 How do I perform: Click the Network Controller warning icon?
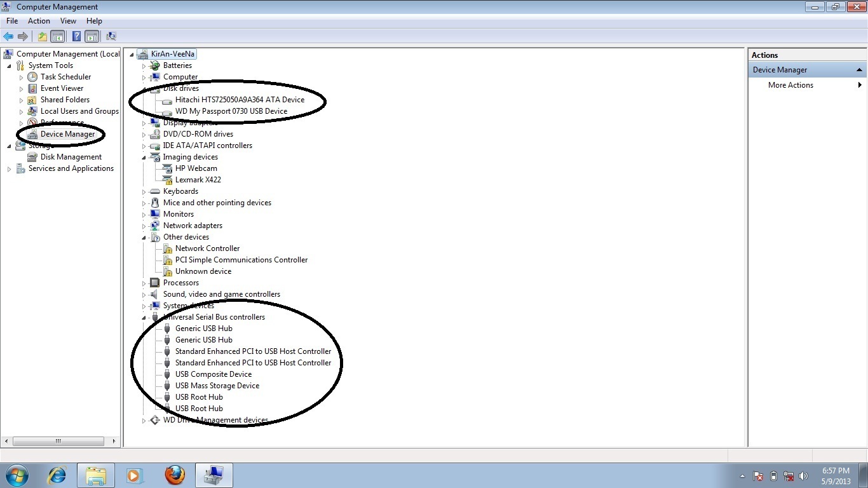[167, 248]
